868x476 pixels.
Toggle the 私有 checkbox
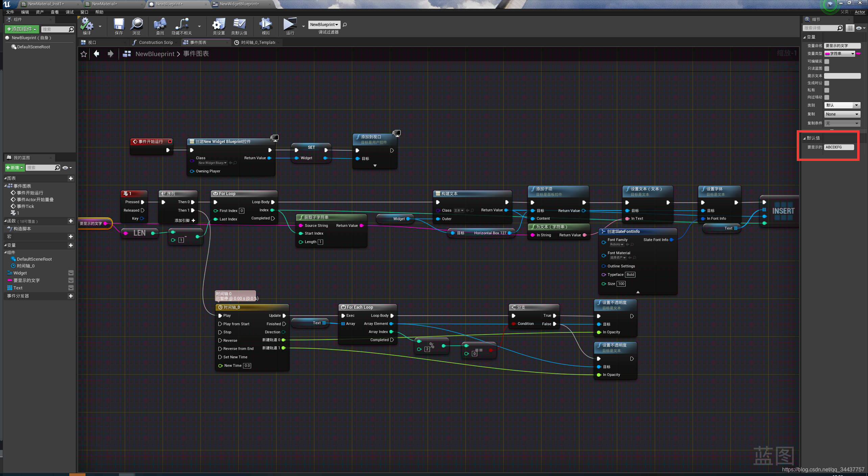tap(827, 90)
